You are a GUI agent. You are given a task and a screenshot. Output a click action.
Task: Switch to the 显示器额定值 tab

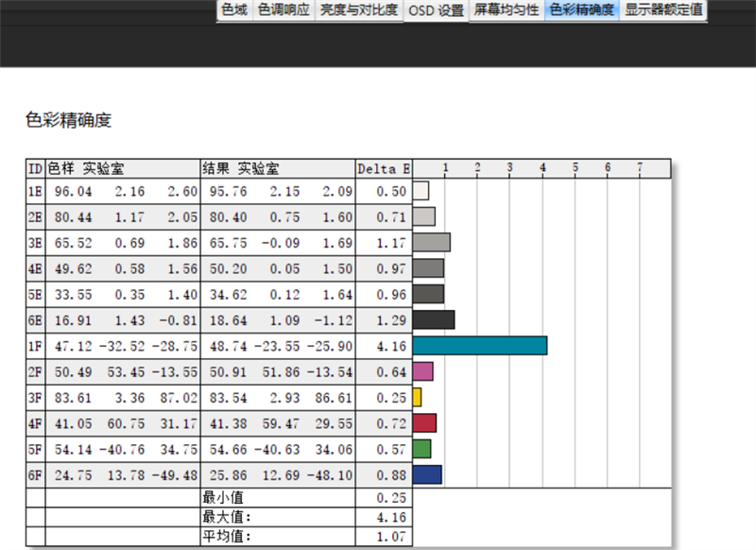(663, 10)
